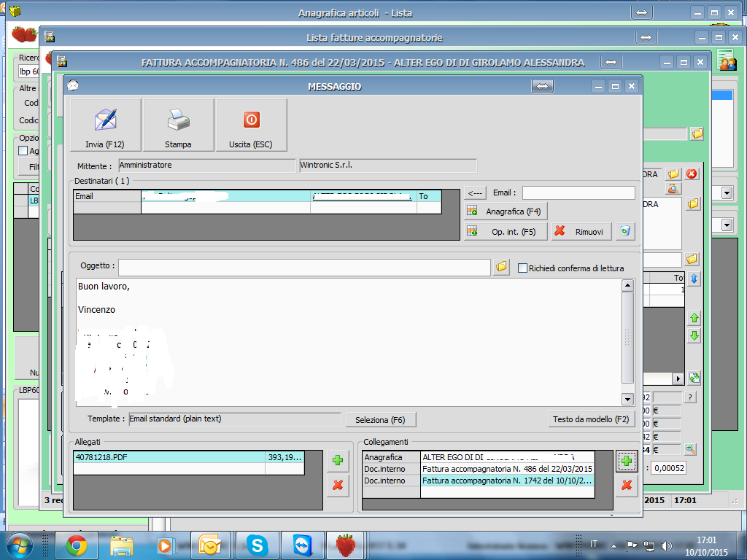Viewport: 747px width, 560px height.
Task: Click the red circle X icon in invoice window
Action: coord(692,174)
